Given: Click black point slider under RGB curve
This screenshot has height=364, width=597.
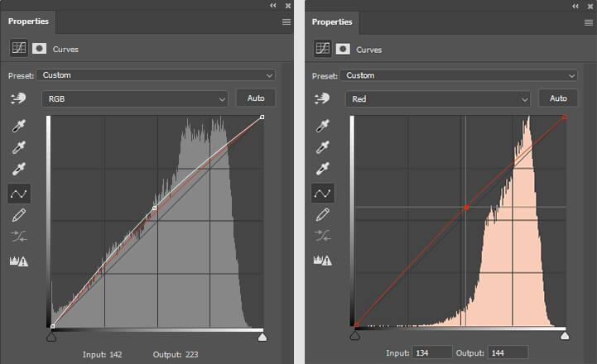Looking at the screenshot, I should point(51,337).
